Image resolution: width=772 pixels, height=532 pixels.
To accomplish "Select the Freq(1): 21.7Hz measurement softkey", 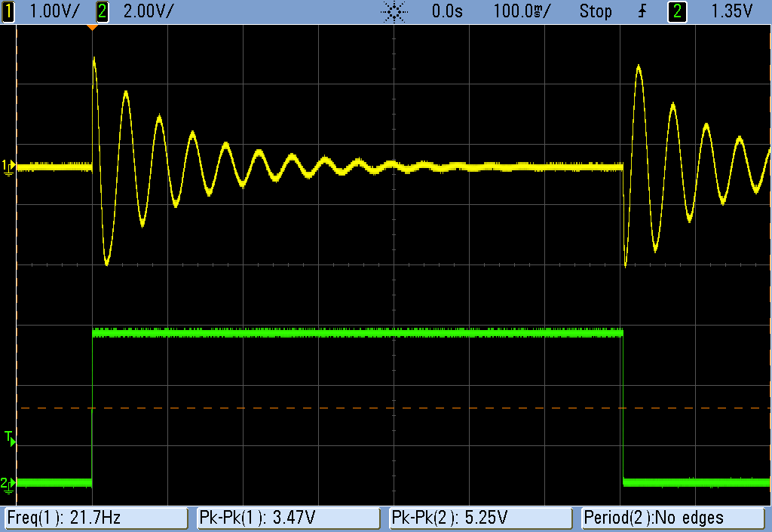I will [x=94, y=518].
